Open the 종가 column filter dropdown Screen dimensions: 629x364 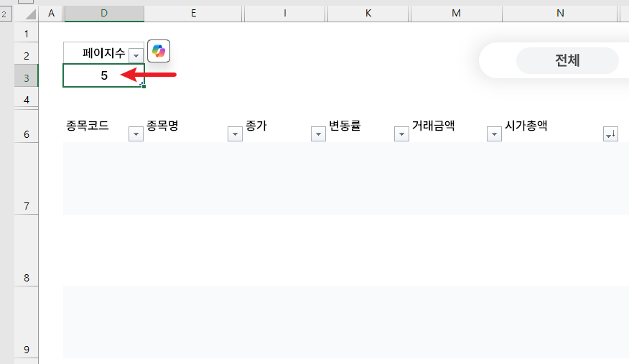coord(318,134)
